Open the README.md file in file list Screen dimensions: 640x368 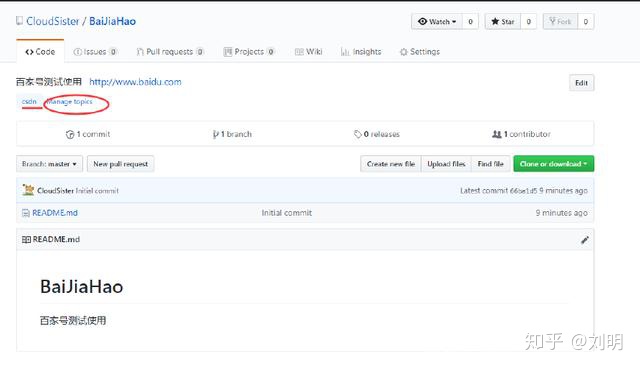click(x=55, y=213)
